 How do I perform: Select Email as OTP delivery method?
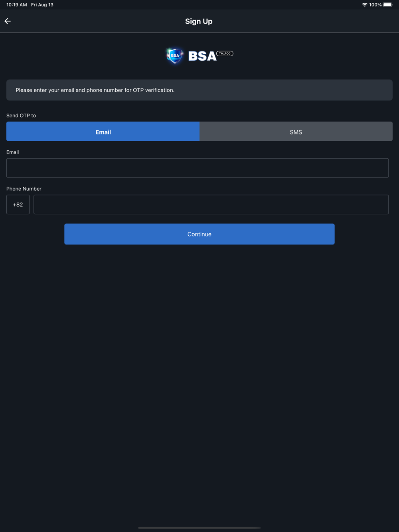tap(103, 132)
